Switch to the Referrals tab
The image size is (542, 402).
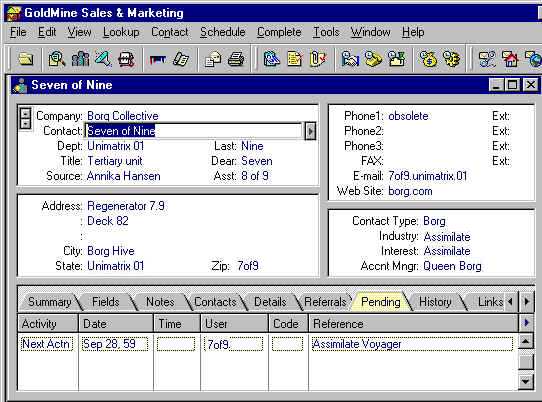(325, 302)
